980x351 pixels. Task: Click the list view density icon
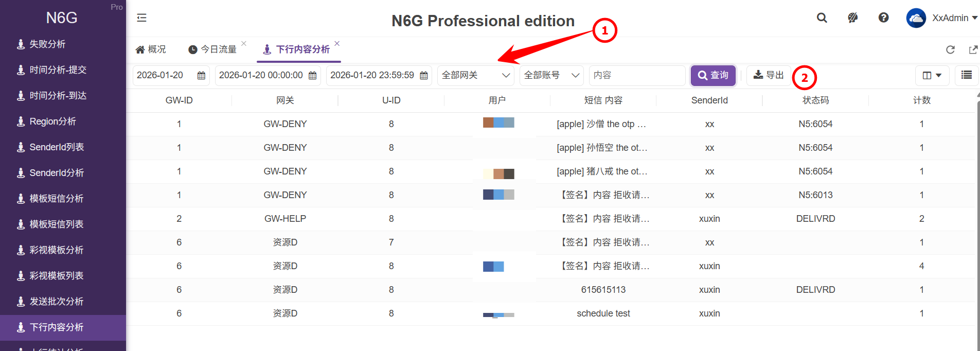point(966,75)
